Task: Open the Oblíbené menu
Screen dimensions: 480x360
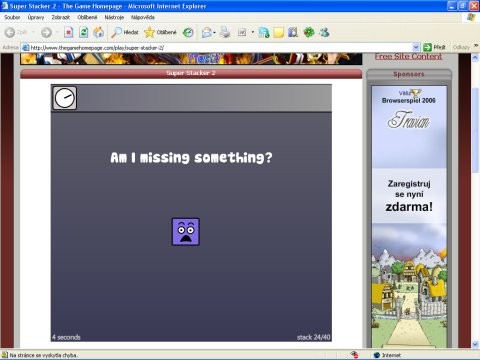Action: (87, 17)
